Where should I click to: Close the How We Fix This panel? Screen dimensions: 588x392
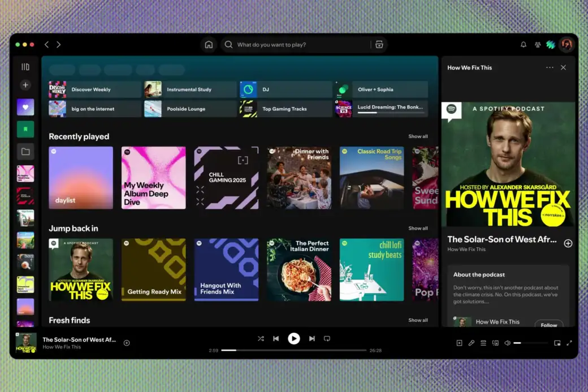[x=563, y=67]
